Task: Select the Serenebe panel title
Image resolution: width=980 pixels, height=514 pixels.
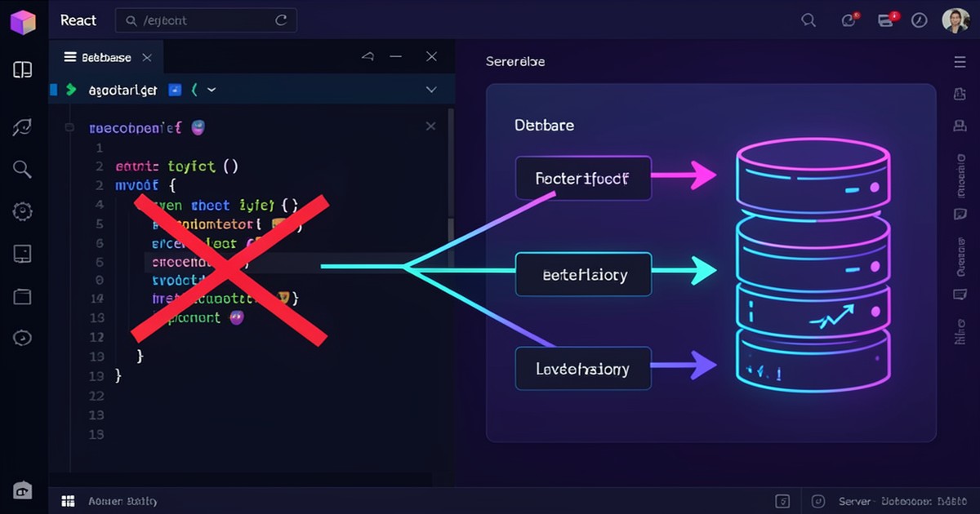Action: pyautogui.click(x=514, y=61)
